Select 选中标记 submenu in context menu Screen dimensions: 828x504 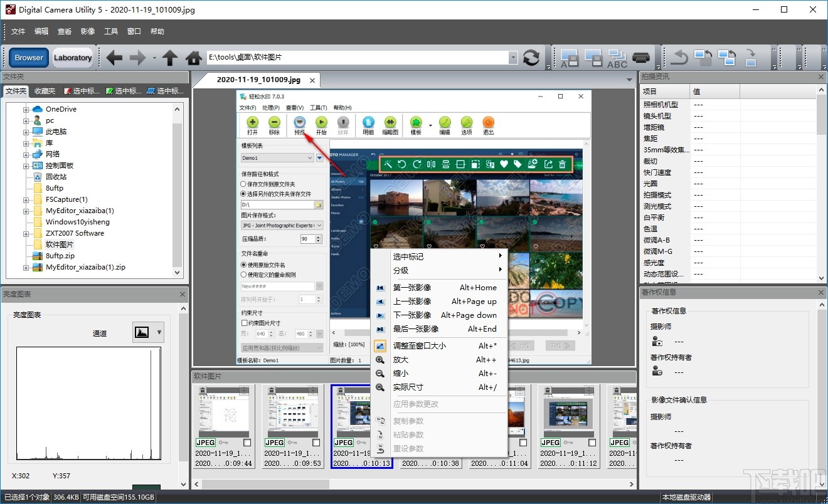point(438,256)
